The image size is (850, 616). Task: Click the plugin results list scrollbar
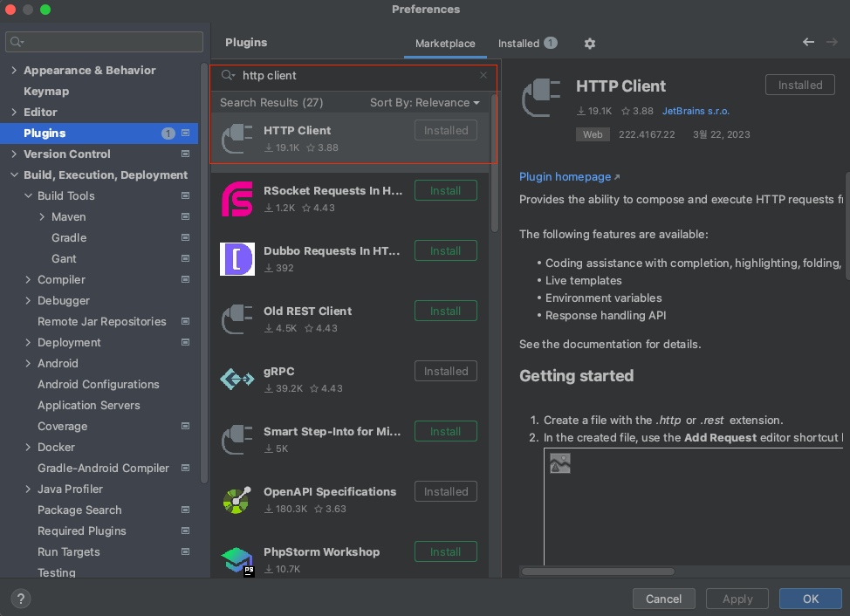495,162
